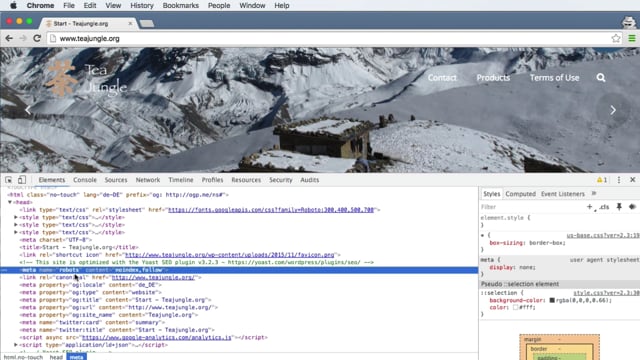
Task: Bookmark page with the star icon
Action: tap(616, 38)
